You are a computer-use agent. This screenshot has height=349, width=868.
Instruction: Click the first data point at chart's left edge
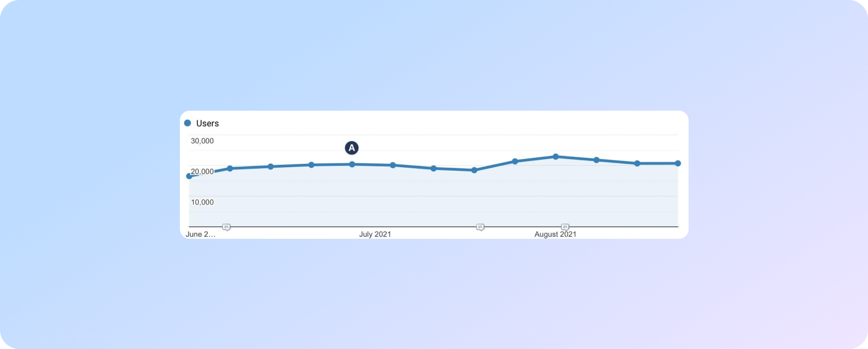(189, 176)
